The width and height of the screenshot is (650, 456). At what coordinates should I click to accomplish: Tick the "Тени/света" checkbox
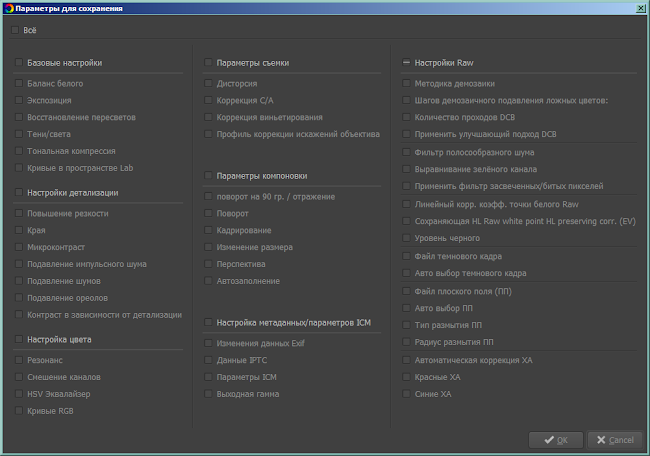pos(19,134)
